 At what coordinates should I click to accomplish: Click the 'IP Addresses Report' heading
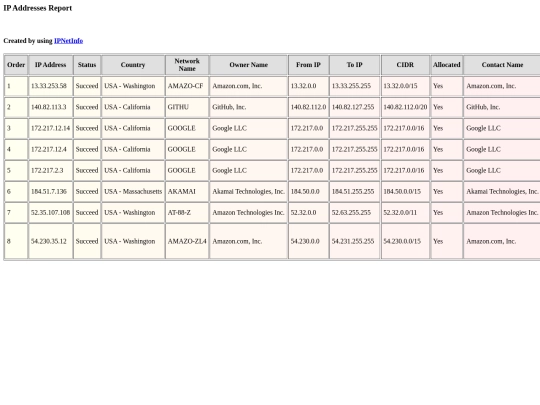38,8
